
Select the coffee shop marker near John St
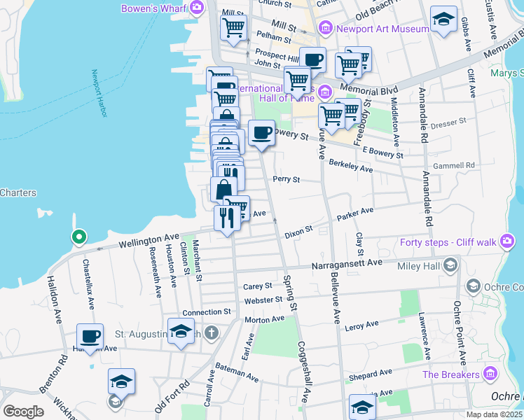(x=312, y=60)
